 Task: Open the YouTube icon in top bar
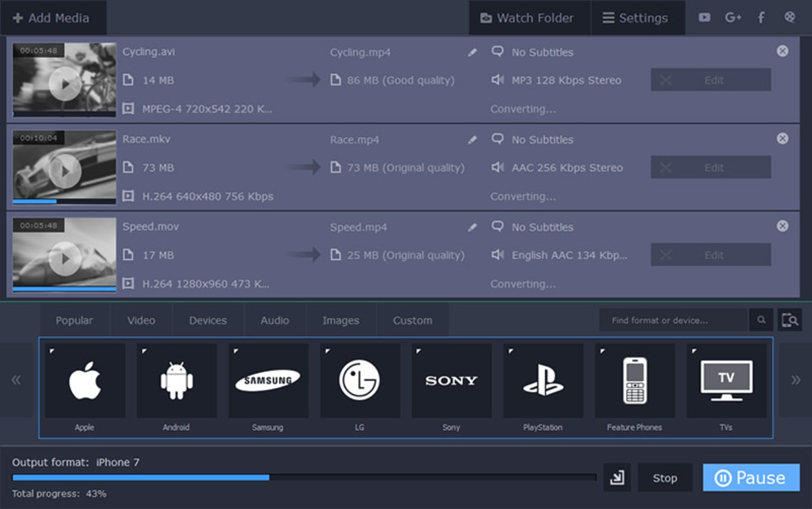(705, 18)
